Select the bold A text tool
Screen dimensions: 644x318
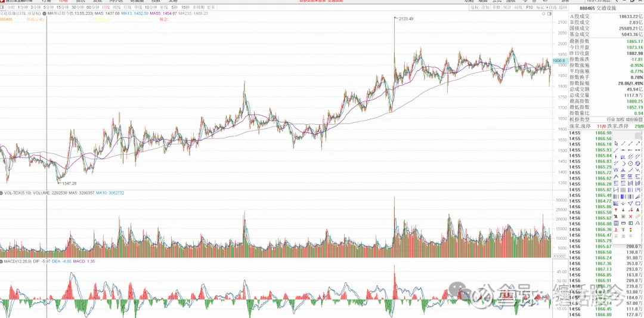pos(637,210)
